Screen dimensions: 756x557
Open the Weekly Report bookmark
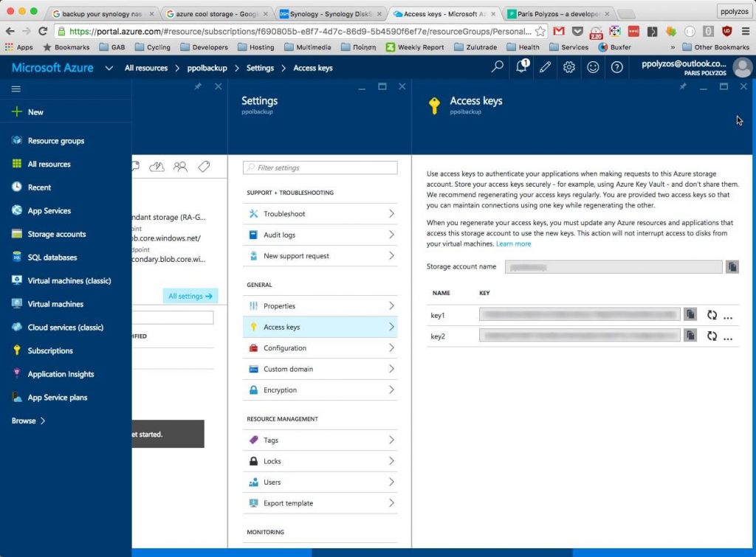coord(415,47)
